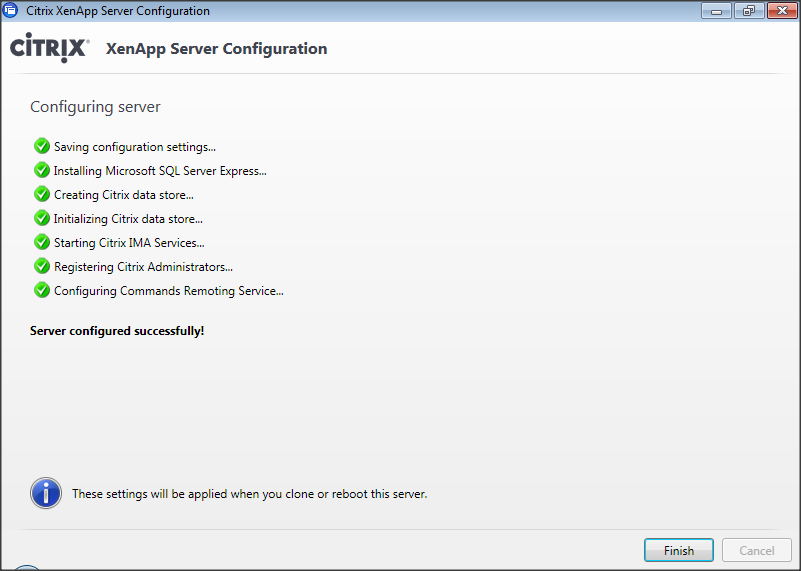Select the Registering Citrix Administrators checkmark icon

click(42, 266)
